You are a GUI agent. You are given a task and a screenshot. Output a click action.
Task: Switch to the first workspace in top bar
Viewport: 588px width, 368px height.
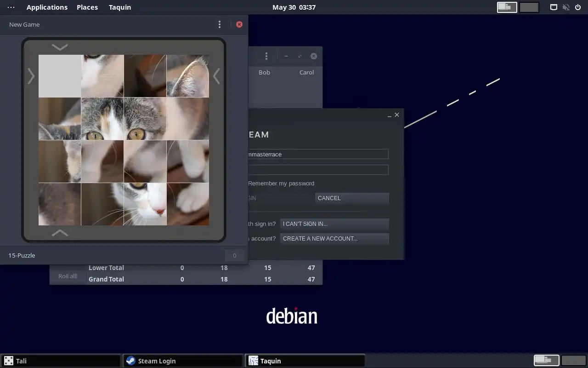point(507,7)
